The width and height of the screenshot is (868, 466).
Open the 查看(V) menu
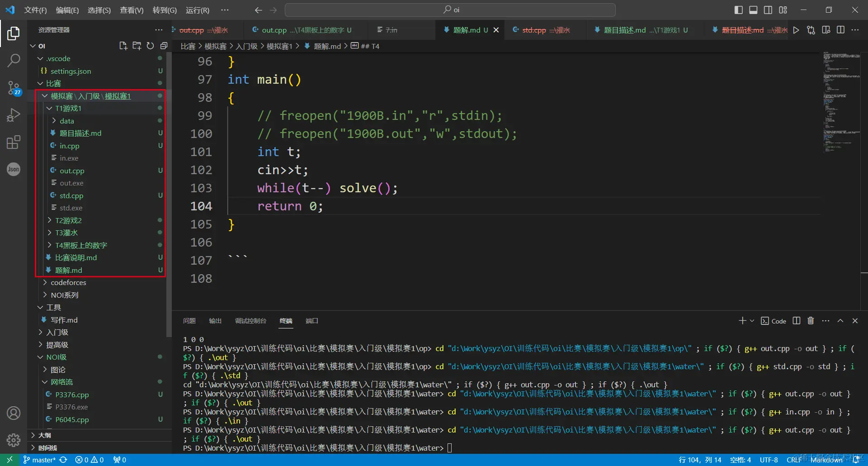click(131, 10)
